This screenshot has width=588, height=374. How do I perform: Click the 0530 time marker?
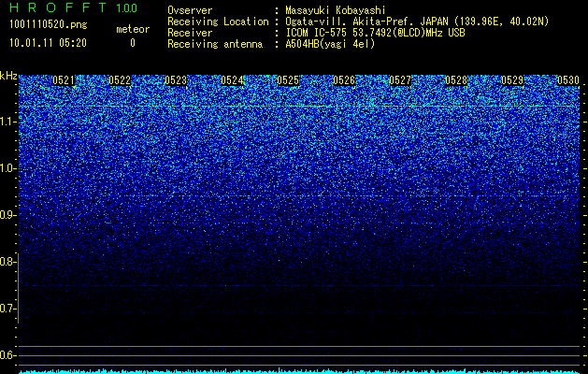[568, 80]
